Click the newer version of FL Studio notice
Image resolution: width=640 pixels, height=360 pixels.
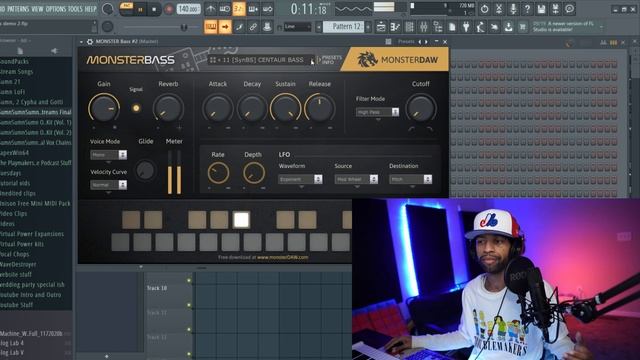(x=563, y=27)
